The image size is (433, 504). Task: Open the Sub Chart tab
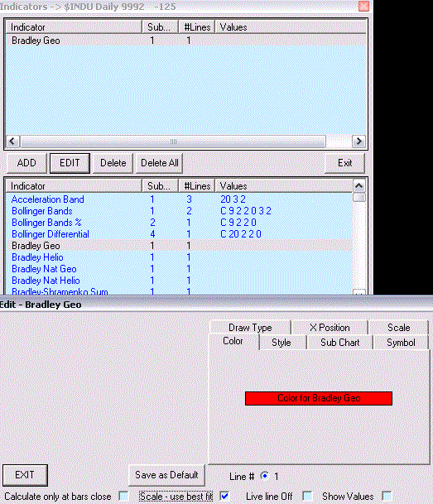(x=339, y=343)
